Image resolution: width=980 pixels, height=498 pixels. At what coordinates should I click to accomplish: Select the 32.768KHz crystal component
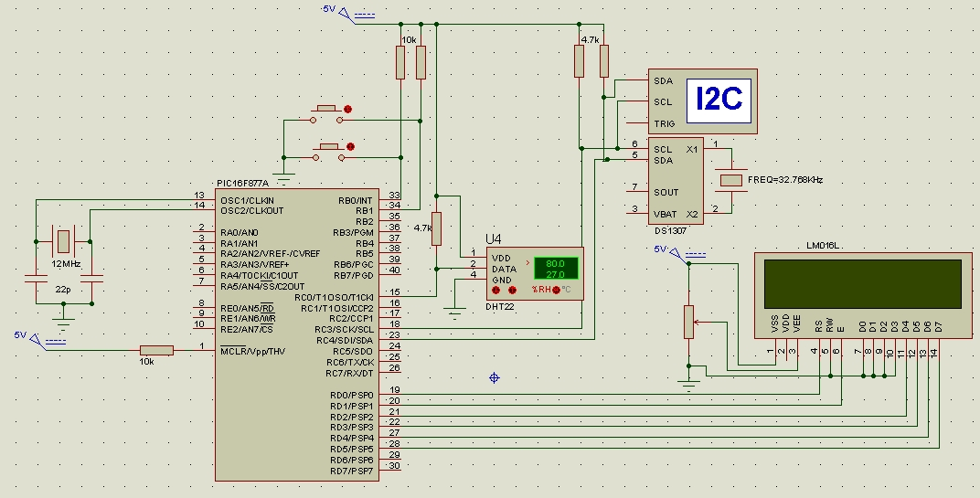pos(731,180)
